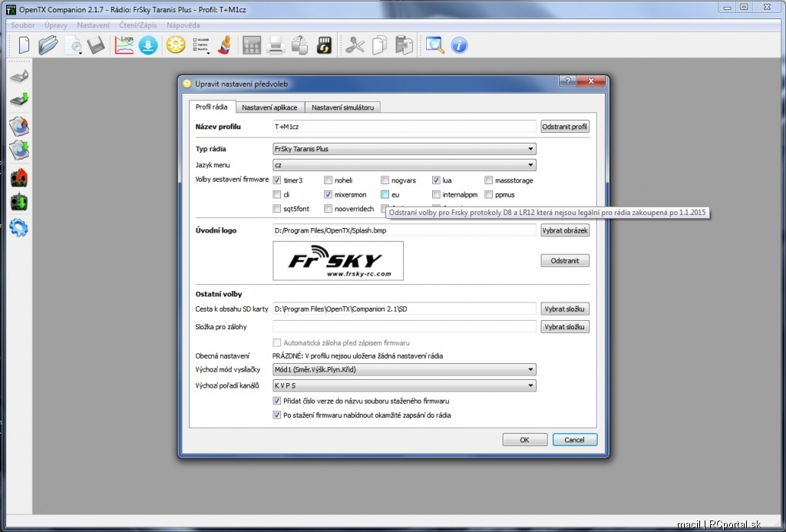The height and width of the screenshot is (532, 786).
Task: Click the chip with green arrow icon
Action: coord(19,99)
